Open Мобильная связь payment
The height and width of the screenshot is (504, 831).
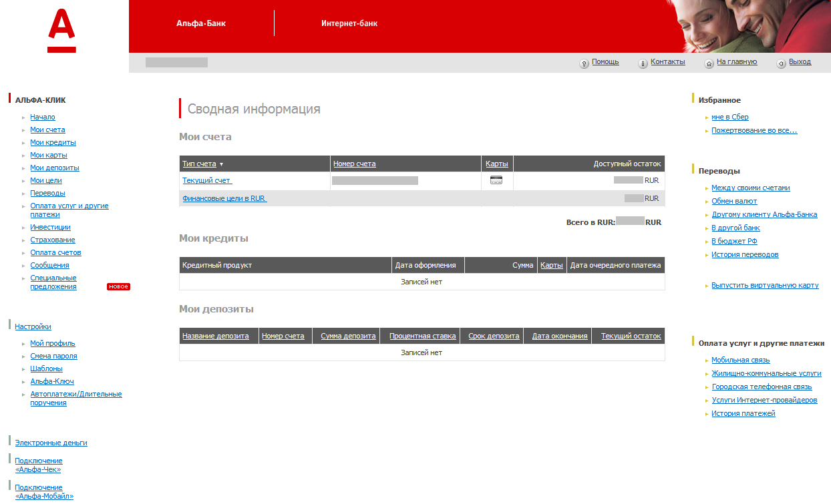741,360
